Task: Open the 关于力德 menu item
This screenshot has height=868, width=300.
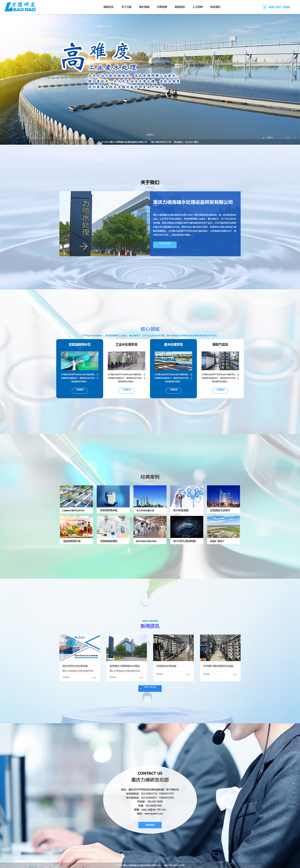Action: pos(126,7)
